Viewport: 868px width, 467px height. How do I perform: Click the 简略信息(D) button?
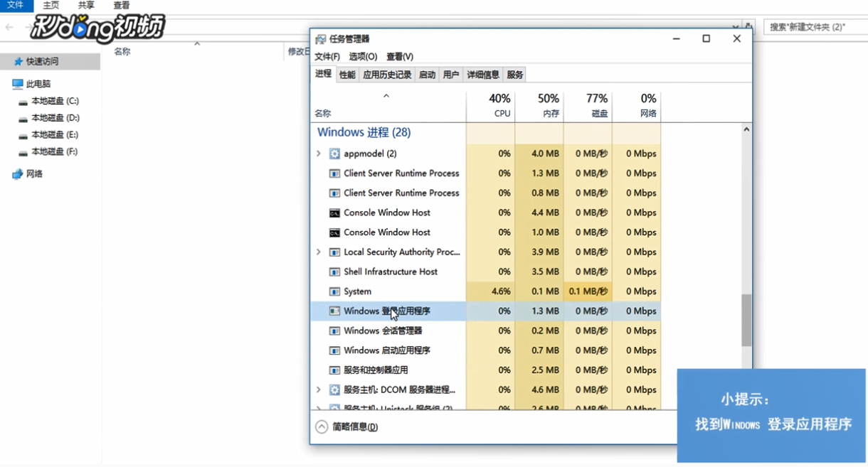pos(349,426)
